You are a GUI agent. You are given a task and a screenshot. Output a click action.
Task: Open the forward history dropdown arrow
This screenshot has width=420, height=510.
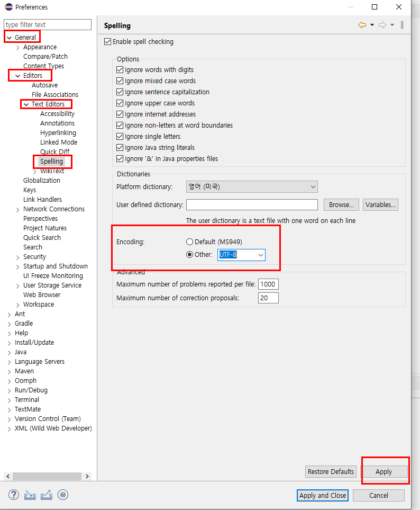pos(392,25)
